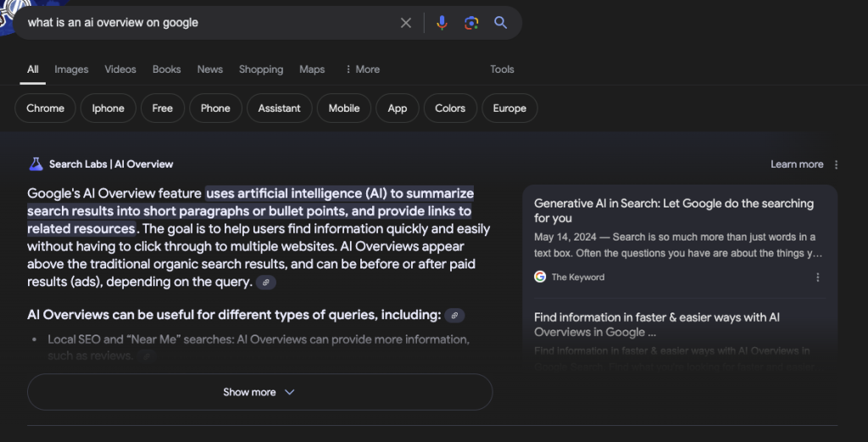
Task: Click the 'Search Labs | AI Overview' heading
Action: (111, 164)
